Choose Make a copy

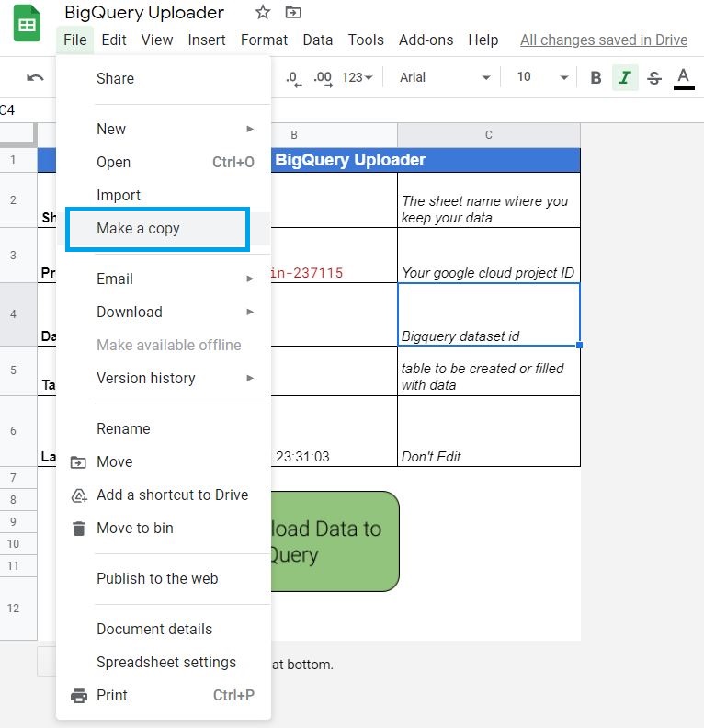coord(164,229)
